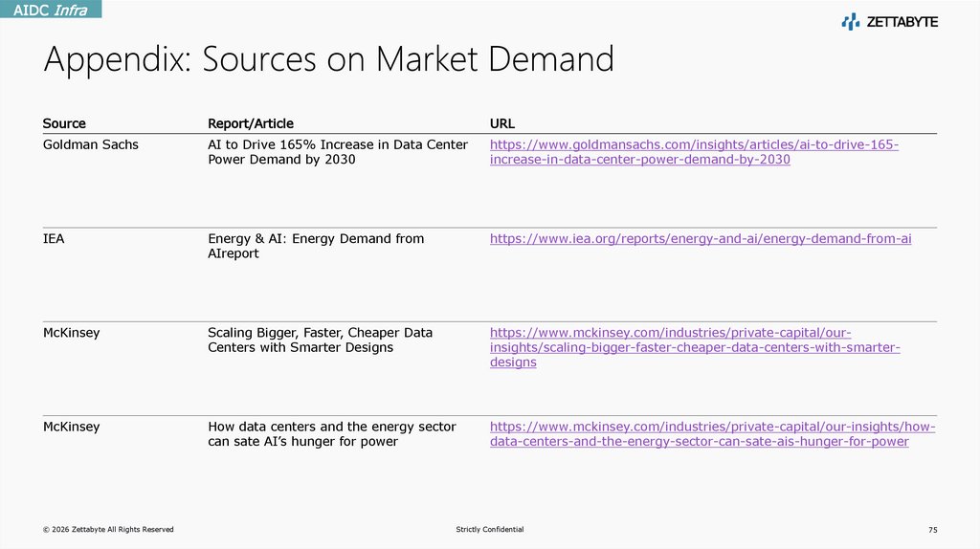Image resolution: width=980 pixels, height=549 pixels.
Task: Click the 'Strictly Confidential' footer text
Action: [490, 530]
